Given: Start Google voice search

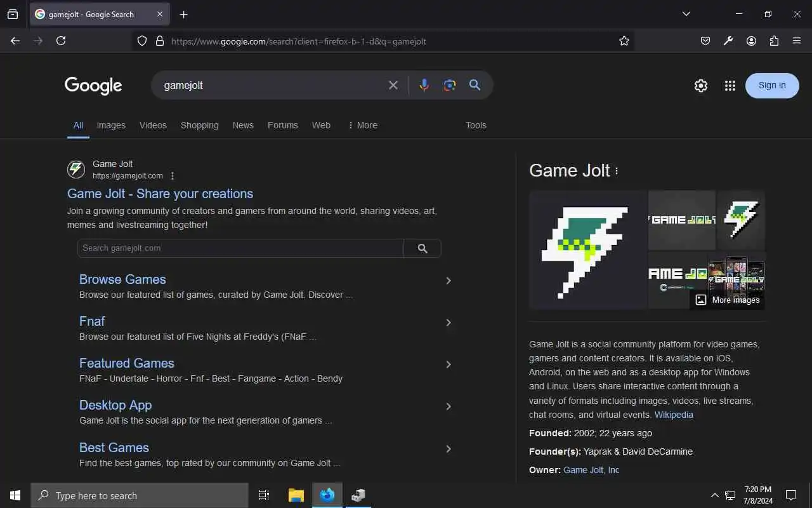Looking at the screenshot, I should tap(424, 85).
